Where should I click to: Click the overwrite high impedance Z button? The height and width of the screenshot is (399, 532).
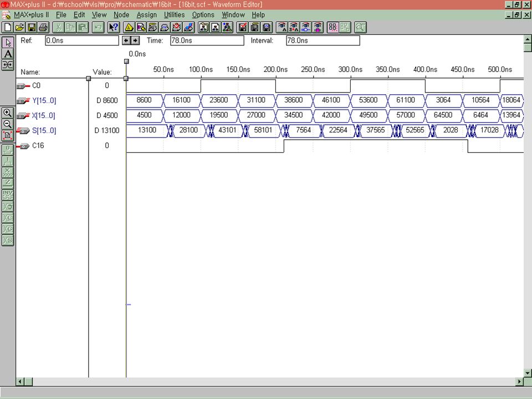pos(8,183)
